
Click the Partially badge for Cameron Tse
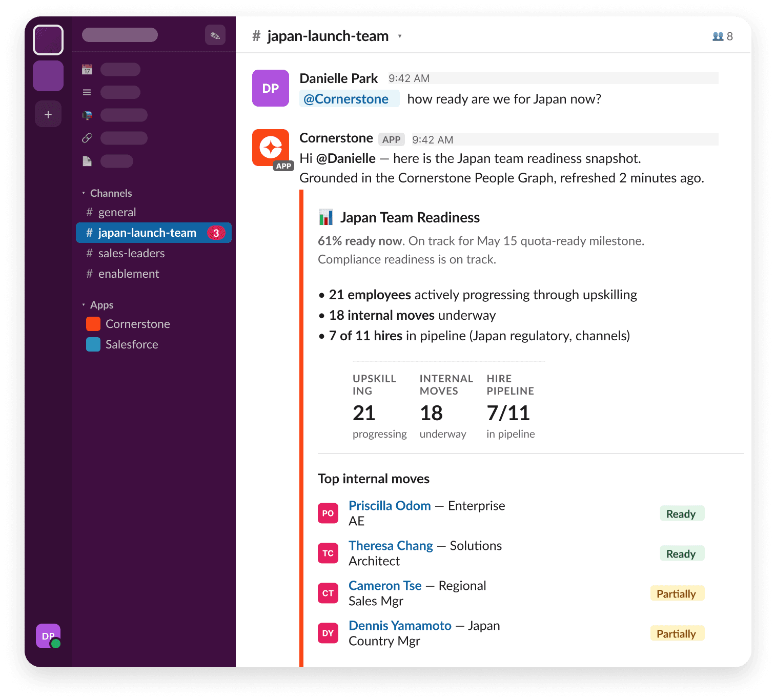click(x=677, y=593)
